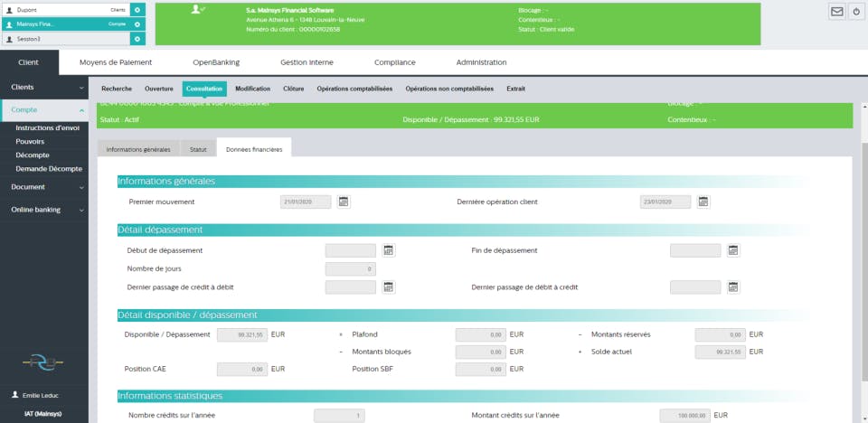
Task: Open calendar picker for Premier mouvement
Action: tap(344, 202)
